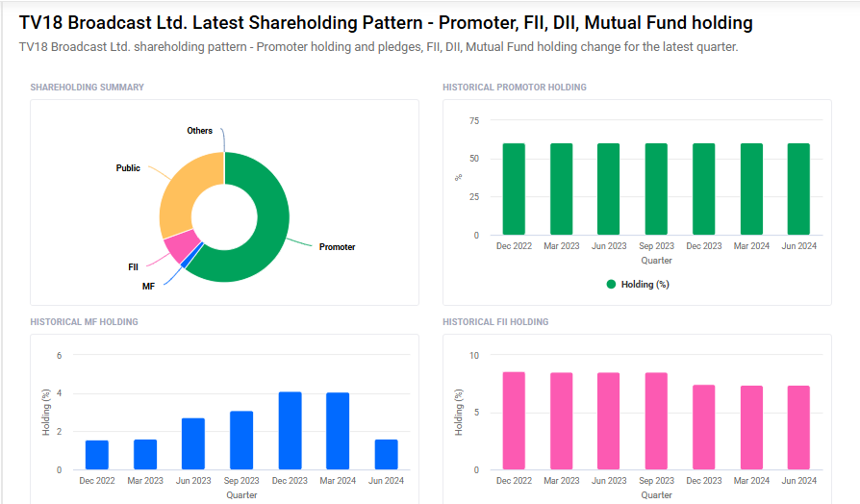Select Mar 2024 bar in promoter holding chart

(751, 189)
